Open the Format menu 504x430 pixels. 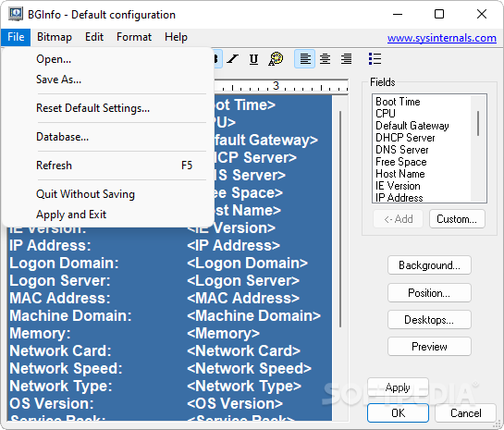tap(134, 37)
